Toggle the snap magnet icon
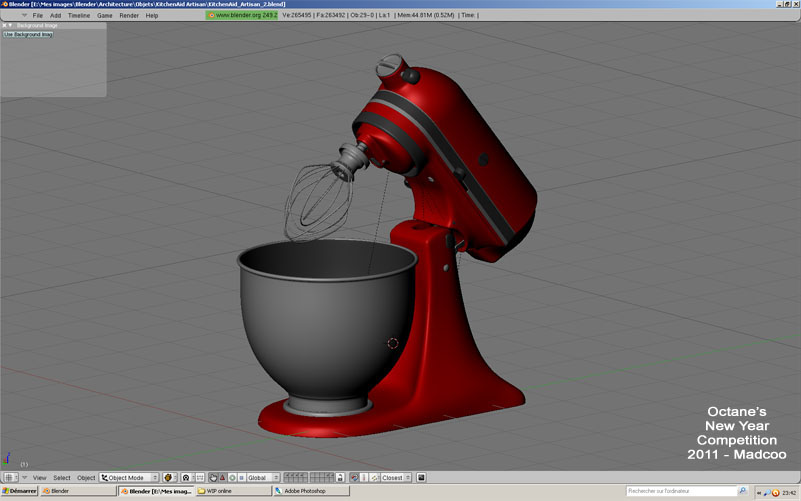 [355, 478]
